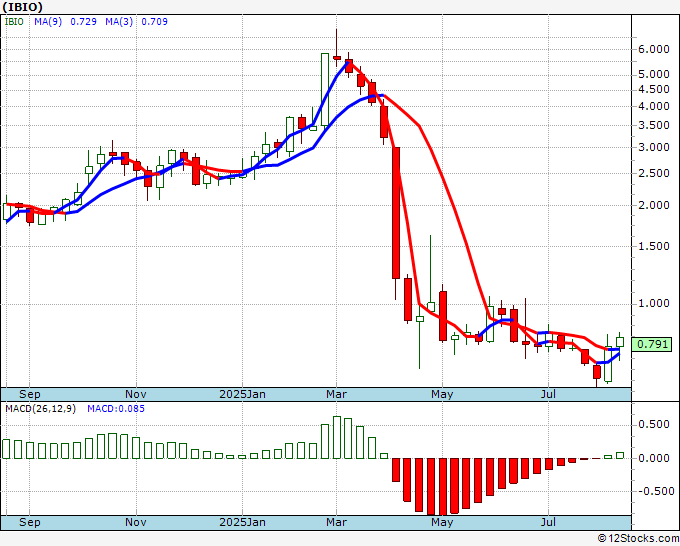Click the 4.000 price axis label
Image resolution: width=680 pixels, height=546 pixels.
[x=654, y=106]
